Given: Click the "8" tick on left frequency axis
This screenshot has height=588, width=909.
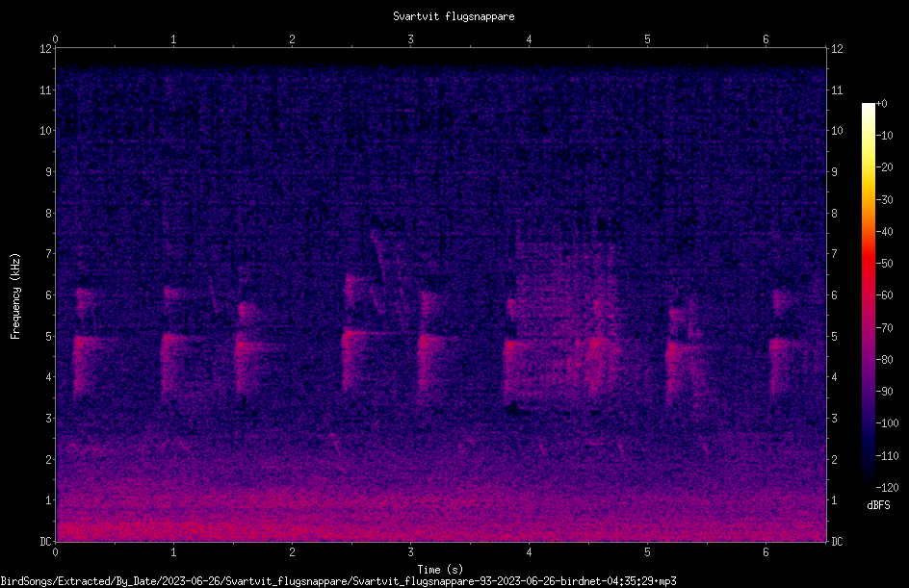Looking at the screenshot, I should [49, 214].
